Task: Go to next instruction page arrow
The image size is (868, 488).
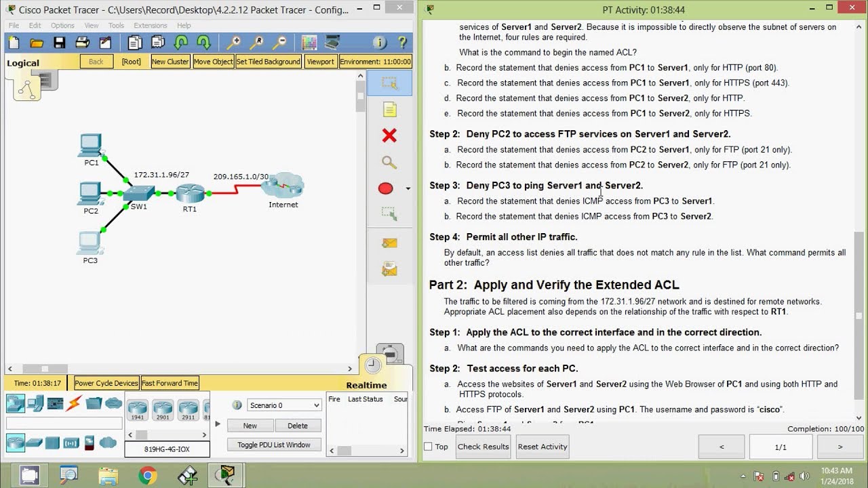Action: 840,447
